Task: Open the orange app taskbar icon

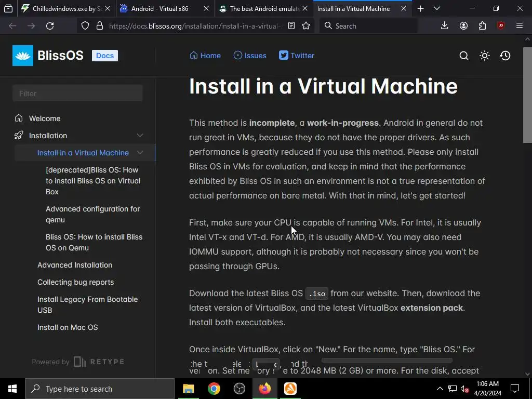Action: [290, 389]
